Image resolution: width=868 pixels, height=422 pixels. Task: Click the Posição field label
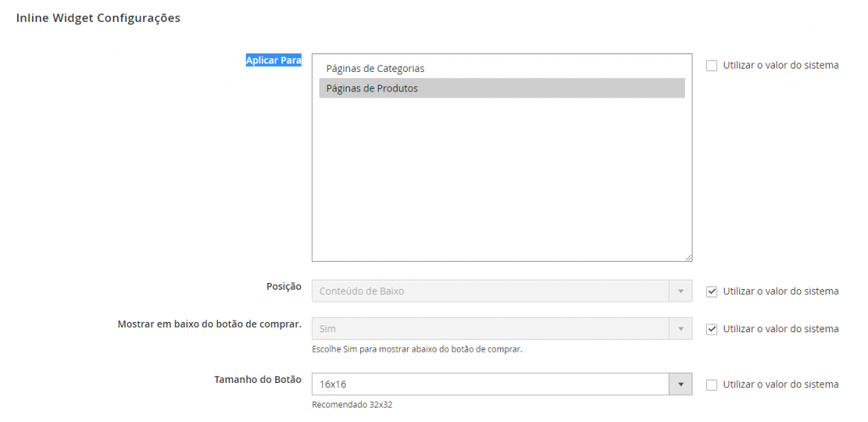(x=284, y=286)
